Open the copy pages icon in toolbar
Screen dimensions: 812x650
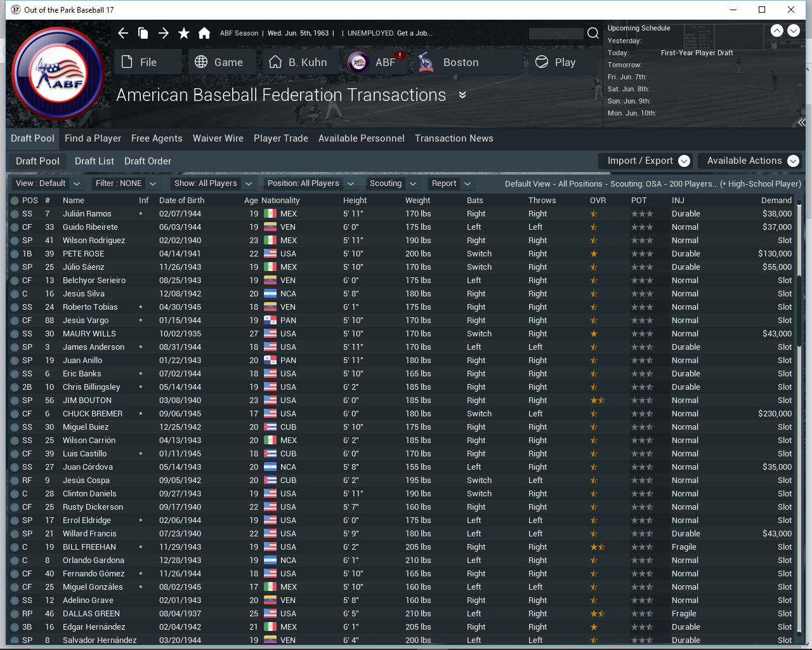(x=143, y=33)
